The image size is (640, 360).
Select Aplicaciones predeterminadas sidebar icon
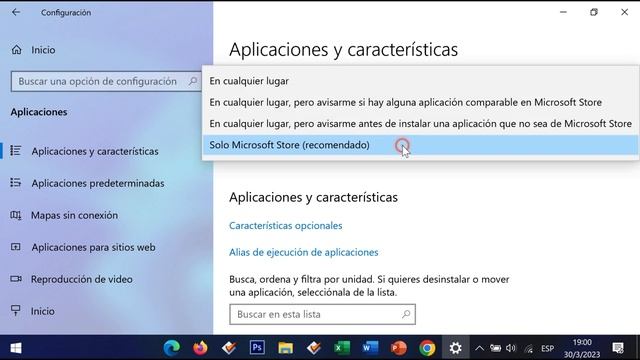coord(16,182)
